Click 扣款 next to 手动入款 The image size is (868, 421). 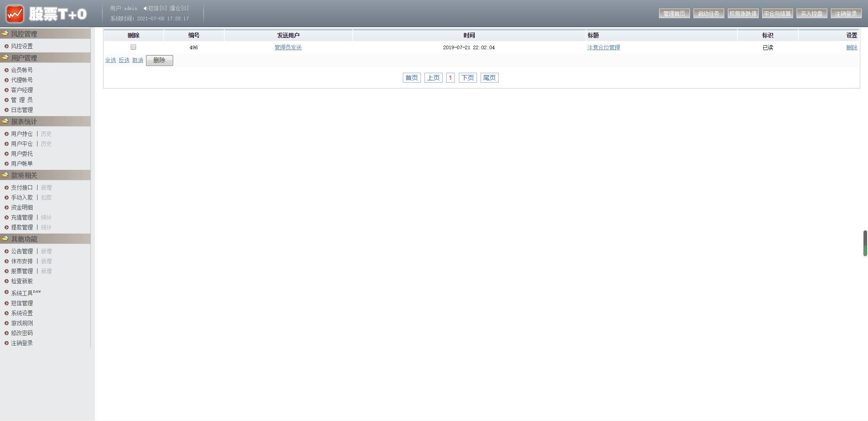(x=46, y=197)
